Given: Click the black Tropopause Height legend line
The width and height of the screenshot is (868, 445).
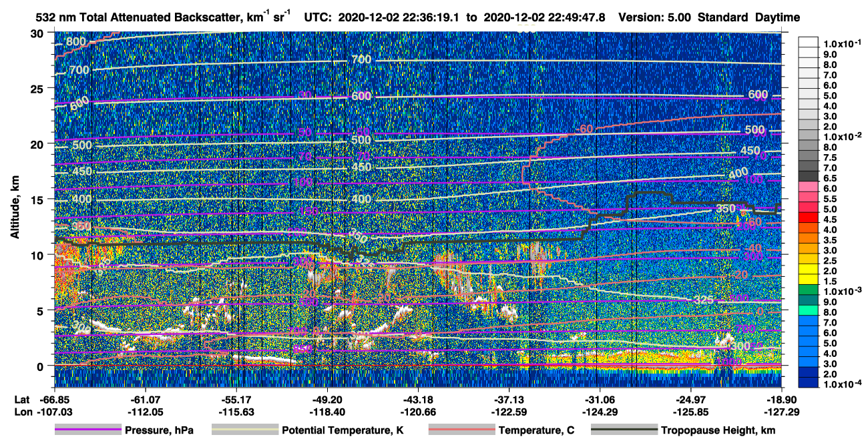Looking at the screenshot, I should (x=624, y=430).
